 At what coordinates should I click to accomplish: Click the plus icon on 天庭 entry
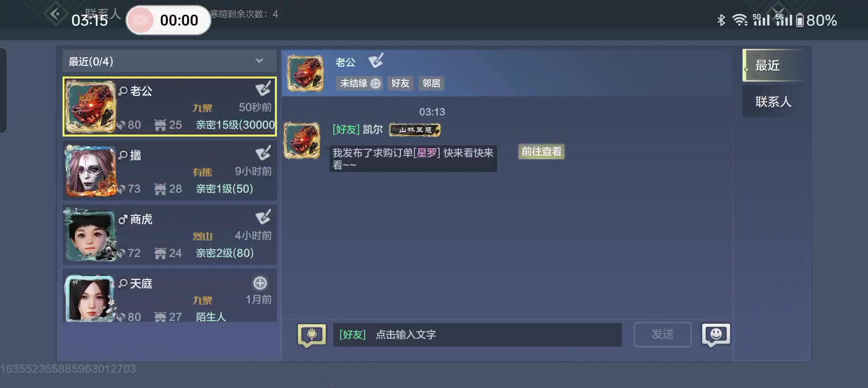tap(260, 283)
